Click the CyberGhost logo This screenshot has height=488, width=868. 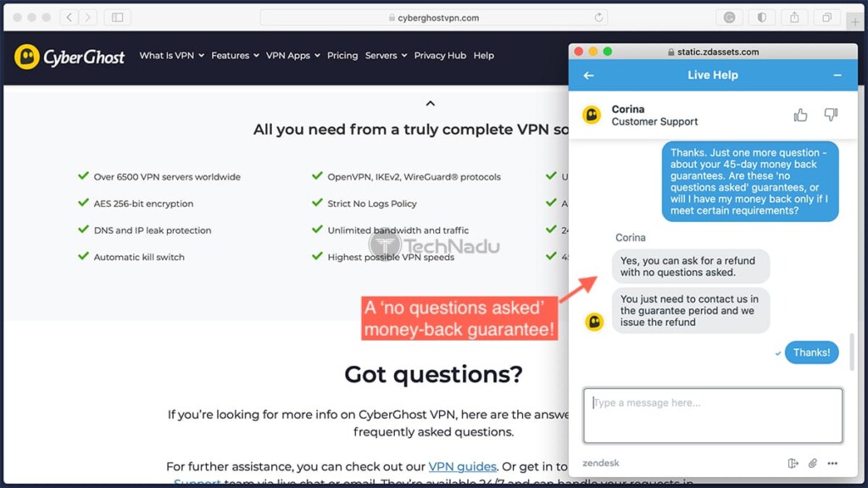click(70, 57)
